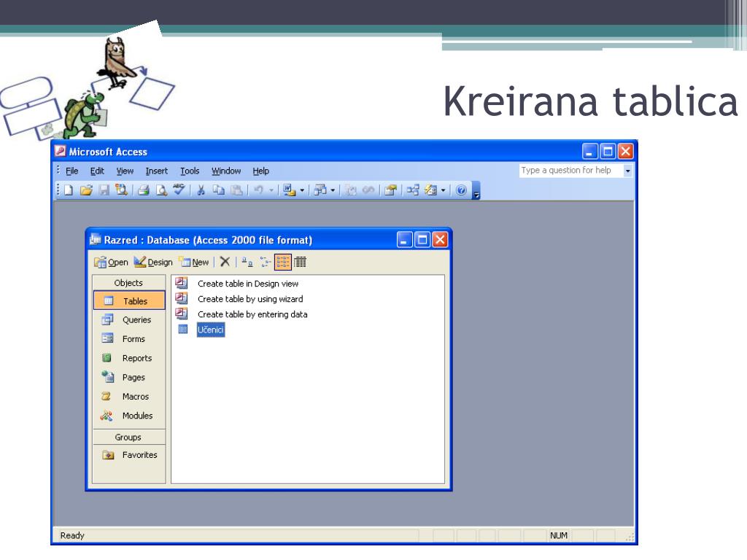The width and height of the screenshot is (747, 560).
Task: Click the Objects bar header
Action: [x=129, y=283]
